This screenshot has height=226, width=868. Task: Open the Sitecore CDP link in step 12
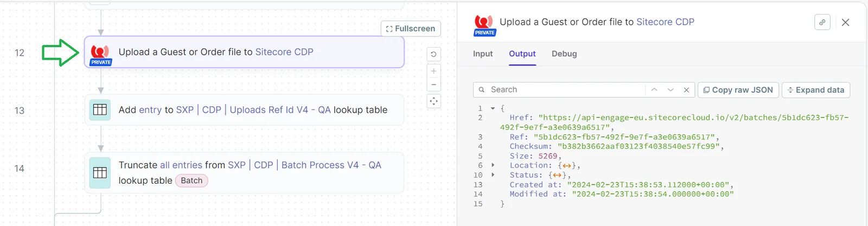click(284, 52)
